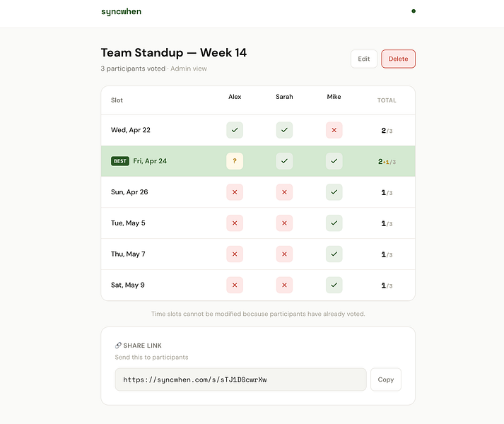This screenshot has width=504, height=424.
Task: Click Mike's checkmark for Fri, Apr 24
Action: point(334,161)
